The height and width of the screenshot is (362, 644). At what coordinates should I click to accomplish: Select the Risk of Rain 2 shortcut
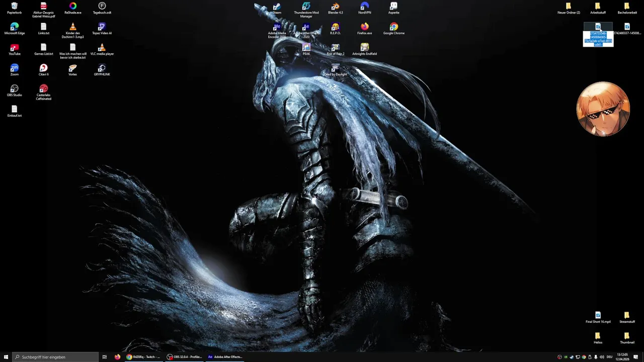335,49
